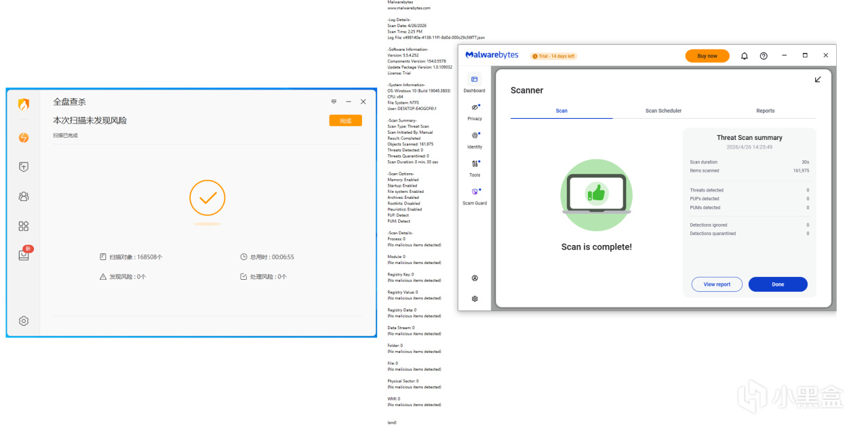
Task: Click OS: Windows 10 log line
Action: [x=420, y=90]
